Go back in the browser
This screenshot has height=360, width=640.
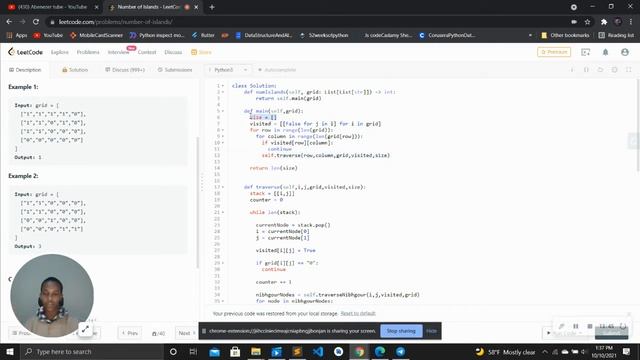click(x=9, y=22)
